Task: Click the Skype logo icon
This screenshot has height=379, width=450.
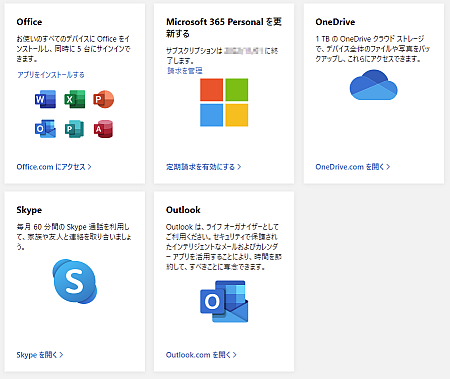Action: click(75, 281)
